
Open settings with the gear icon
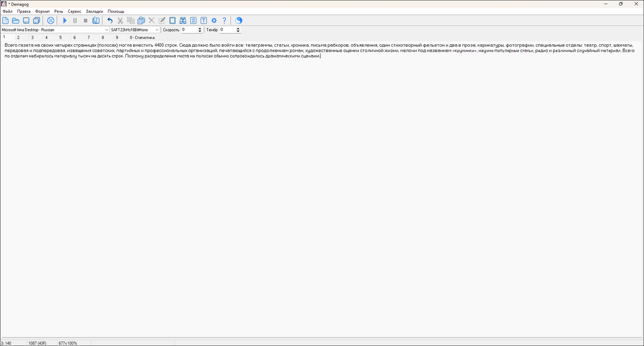click(x=214, y=21)
